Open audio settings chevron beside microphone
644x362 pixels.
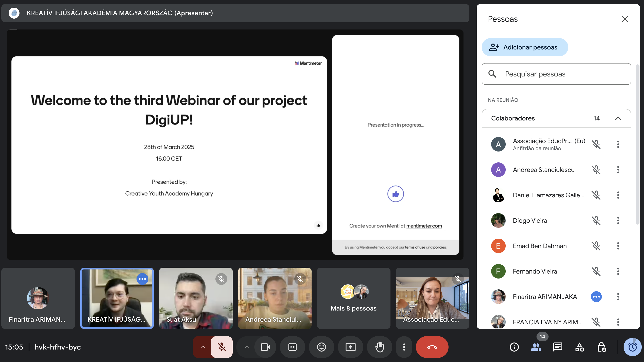(203, 347)
